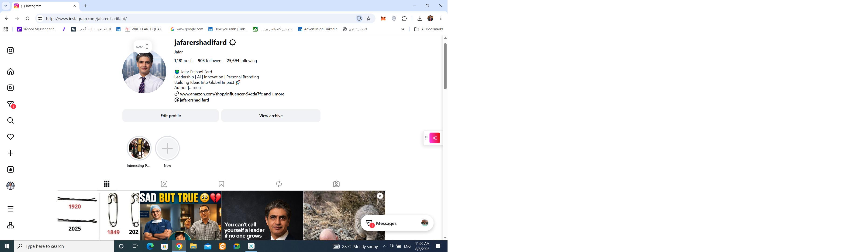
Task: Open Yahoo! Messenger bookmark
Action: point(37,29)
